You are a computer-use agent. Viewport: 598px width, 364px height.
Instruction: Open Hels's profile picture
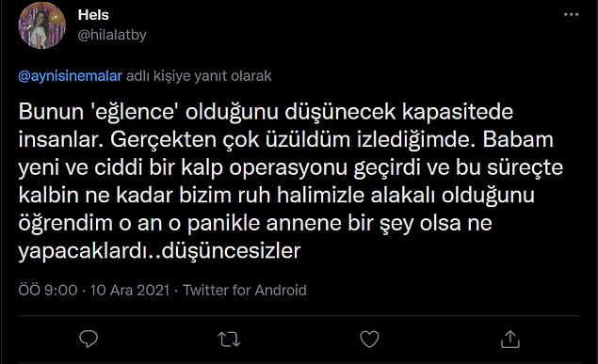(x=42, y=25)
